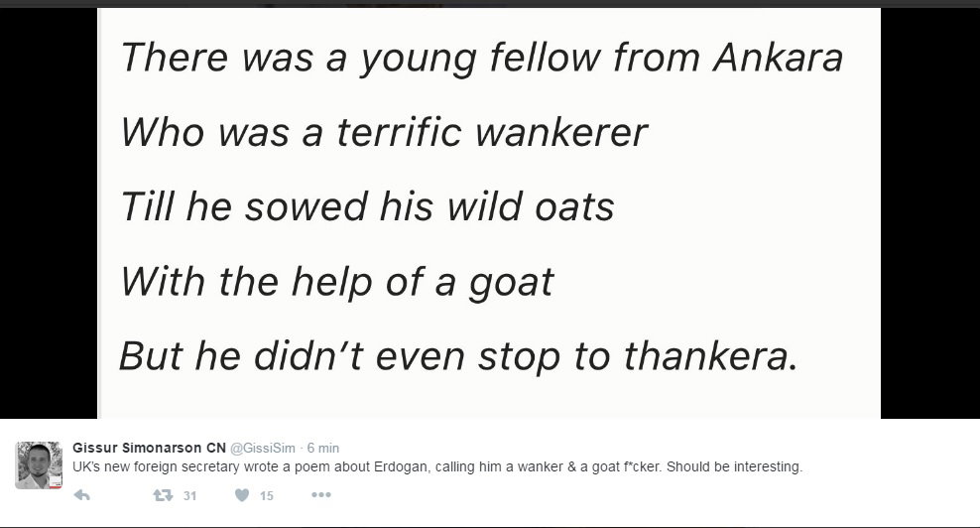Click the line 'Who was a terrific wankerer'

click(384, 133)
